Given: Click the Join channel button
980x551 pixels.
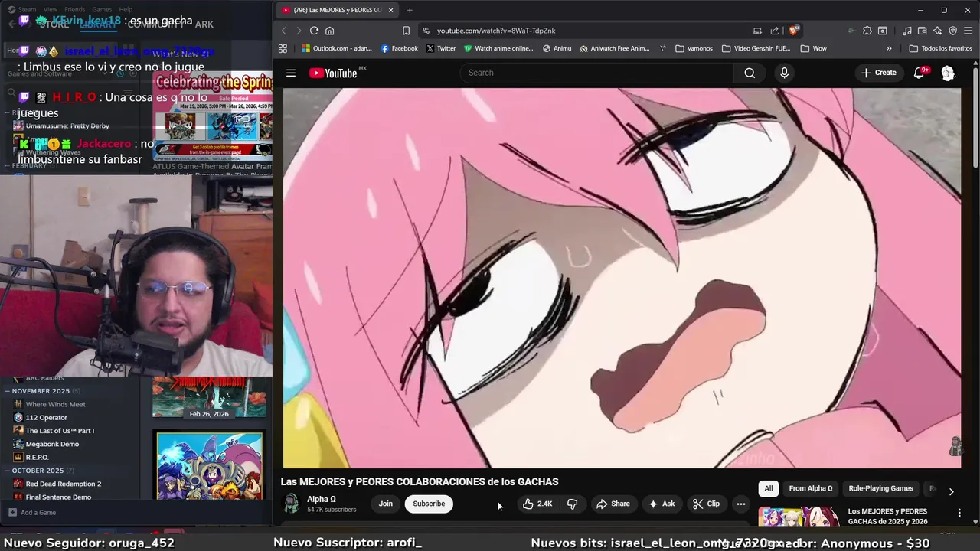Looking at the screenshot, I should pyautogui.click(x=386, y=504).
